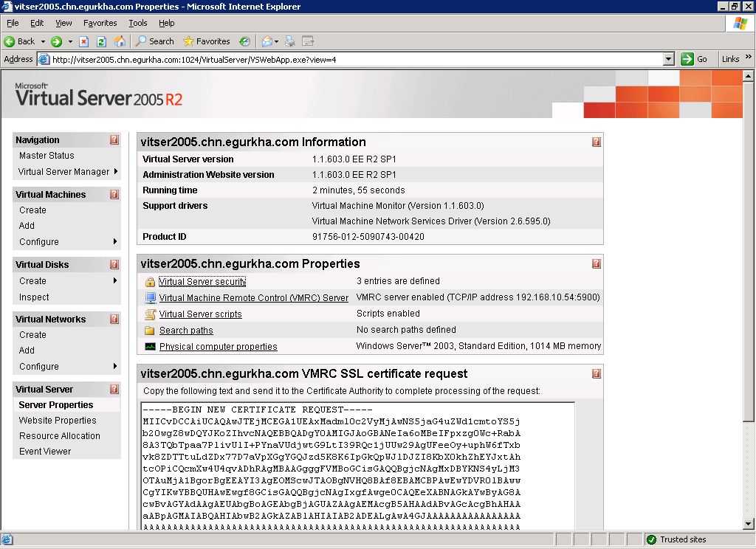Open the Physical computer properties link
The width and height of the screenshot is (756, 549).
pyautogui.click(x=219, y=347)
